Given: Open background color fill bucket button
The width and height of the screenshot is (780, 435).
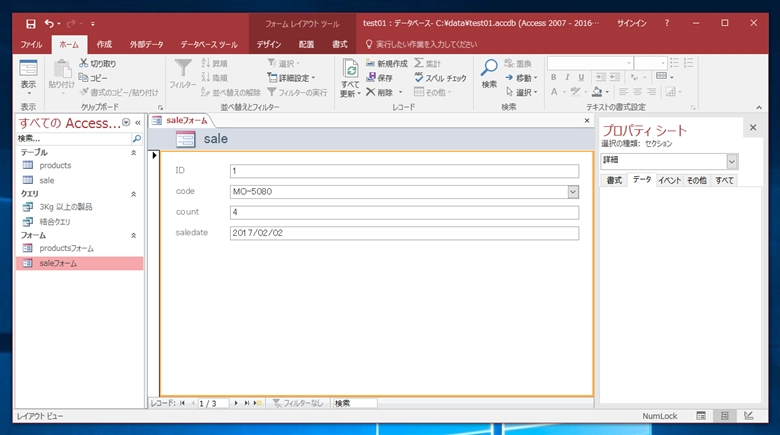Looking at the screenshot, I should point(597,92).
